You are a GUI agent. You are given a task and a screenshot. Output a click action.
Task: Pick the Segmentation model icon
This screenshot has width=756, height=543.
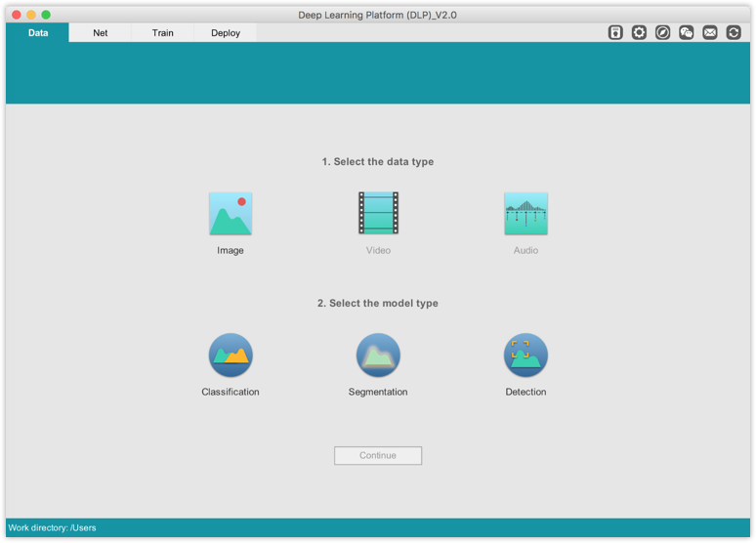point(378,355)
